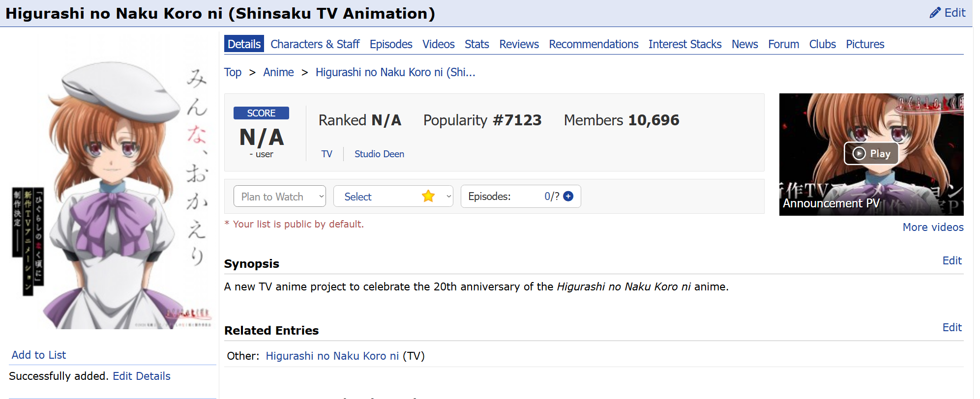Click the Related Entries heading
The height and width of the screenshot is (399, 980).
271,331
